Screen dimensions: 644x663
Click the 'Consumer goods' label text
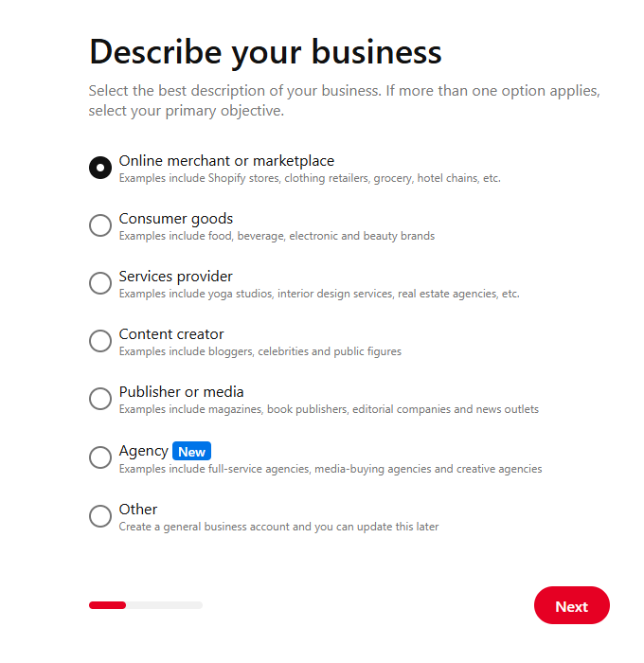click(x=176, y=219)
